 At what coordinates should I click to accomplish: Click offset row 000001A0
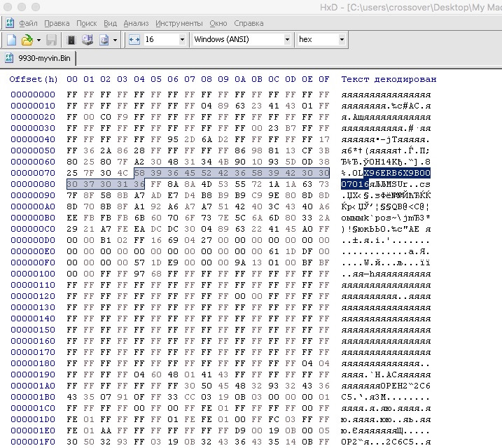(33, 386)
